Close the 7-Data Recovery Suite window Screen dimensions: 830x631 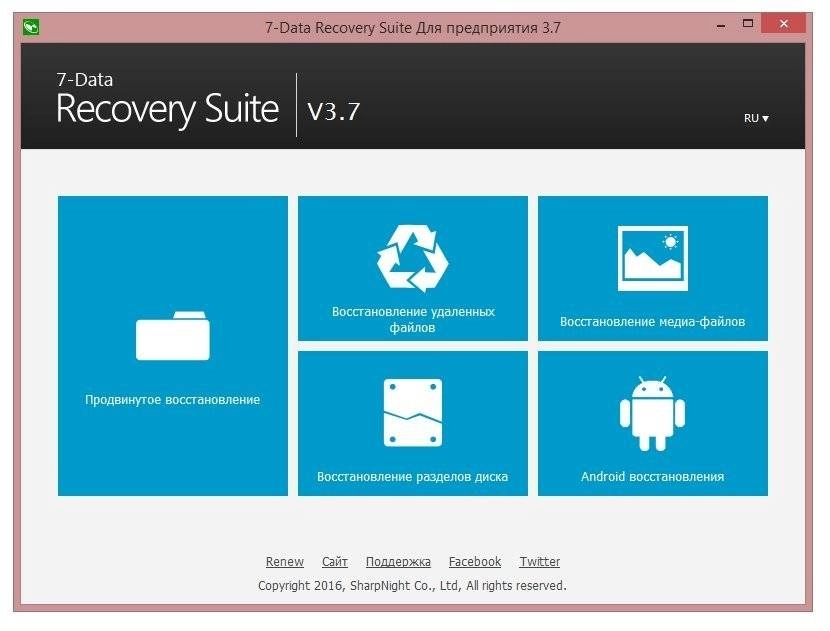783,24
